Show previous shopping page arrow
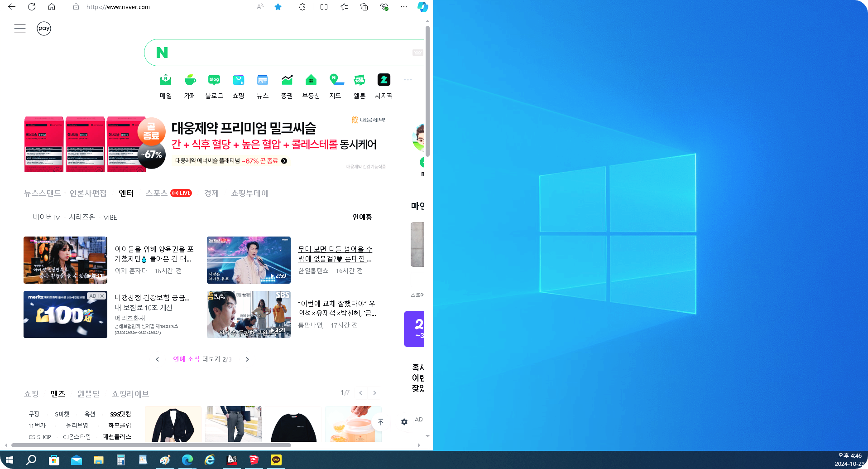The image size is (868, 469). [360, 393]
